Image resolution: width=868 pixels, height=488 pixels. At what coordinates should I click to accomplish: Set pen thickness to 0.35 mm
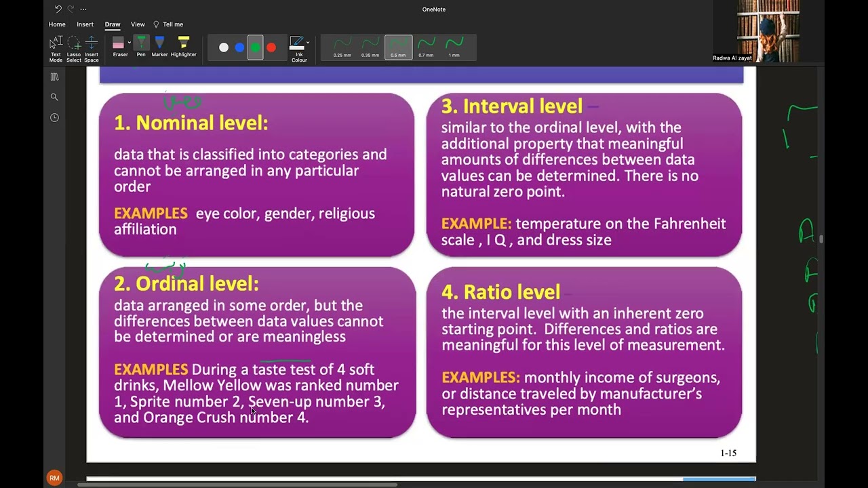(x=370, y=47)
